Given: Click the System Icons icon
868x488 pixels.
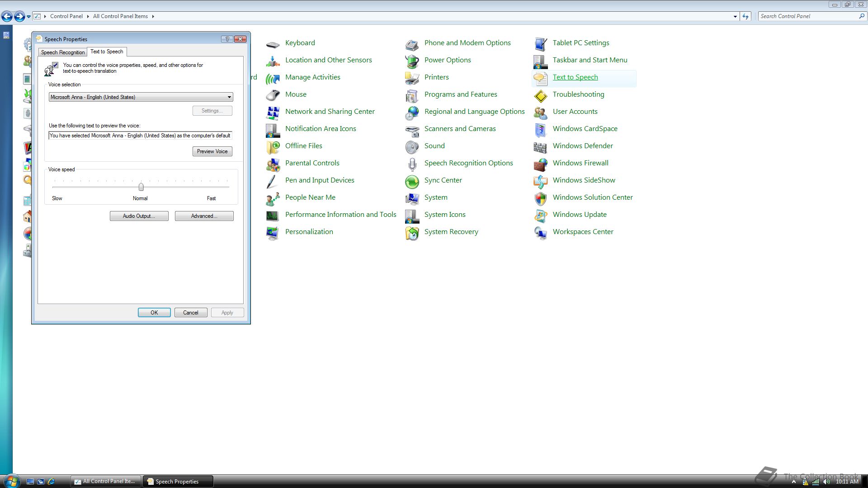Looking at the screenshot, I should [412, 216].
